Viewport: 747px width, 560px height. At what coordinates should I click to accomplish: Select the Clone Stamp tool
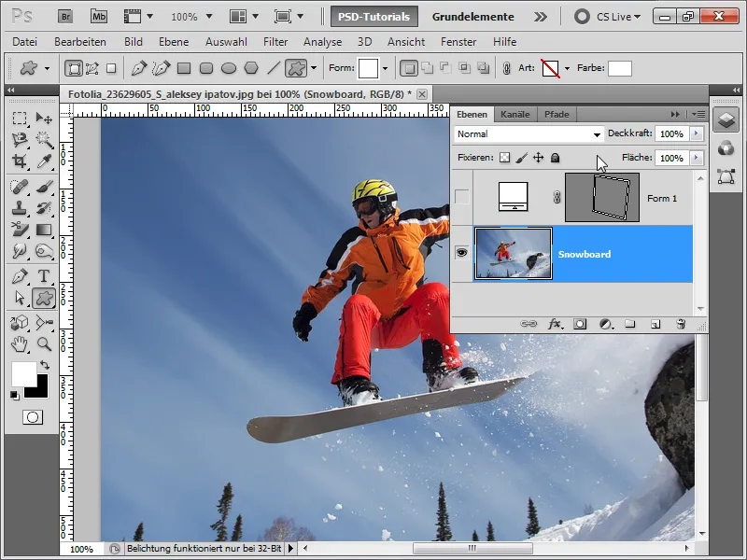coord(19,207)
